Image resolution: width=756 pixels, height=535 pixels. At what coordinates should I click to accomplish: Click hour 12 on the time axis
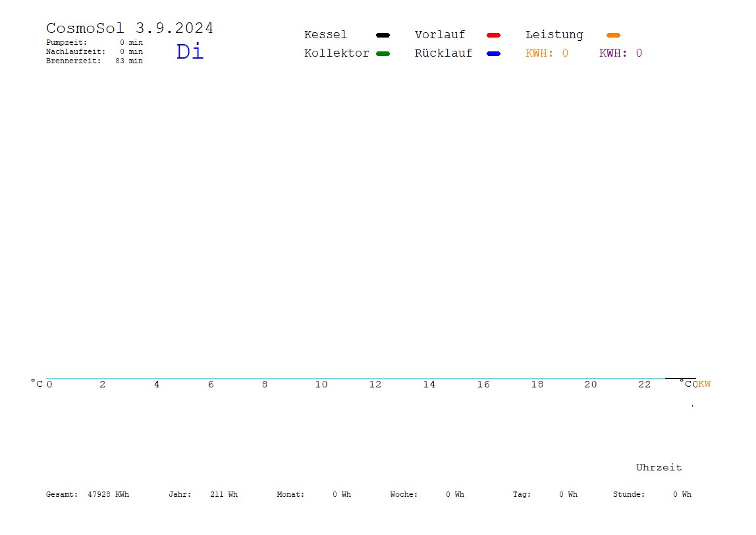pos(375,385)
